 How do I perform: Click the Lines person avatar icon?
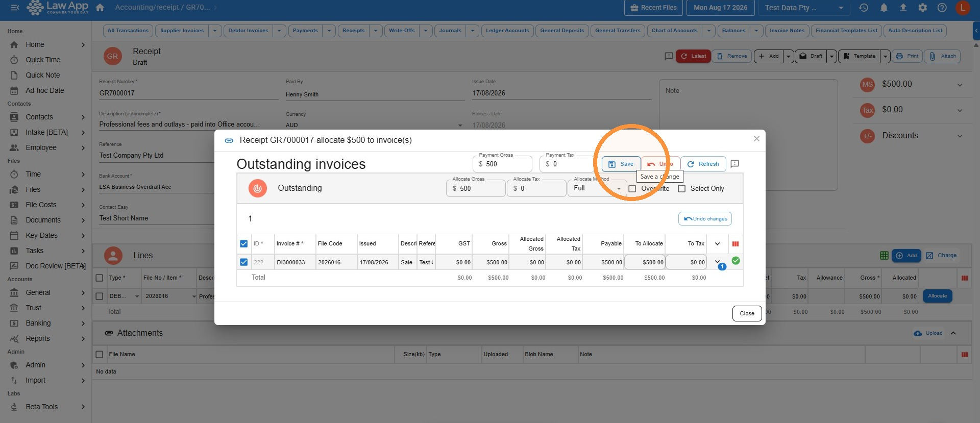click(113, 256)
